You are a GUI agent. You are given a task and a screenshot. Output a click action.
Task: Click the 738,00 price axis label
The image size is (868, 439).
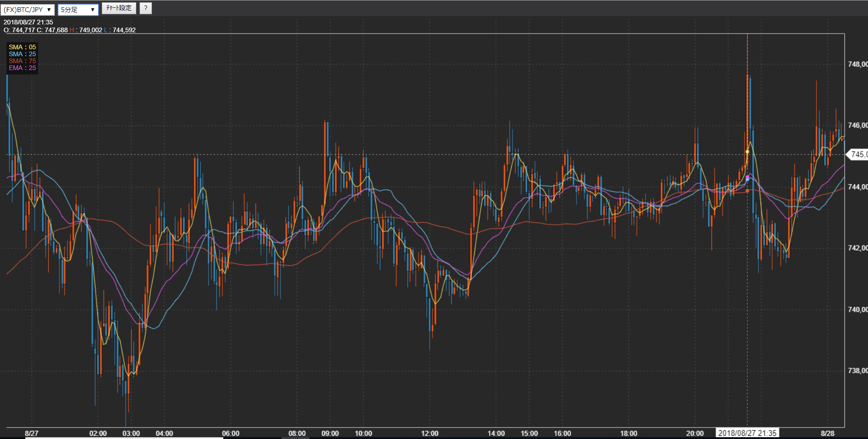click(857, 370)
